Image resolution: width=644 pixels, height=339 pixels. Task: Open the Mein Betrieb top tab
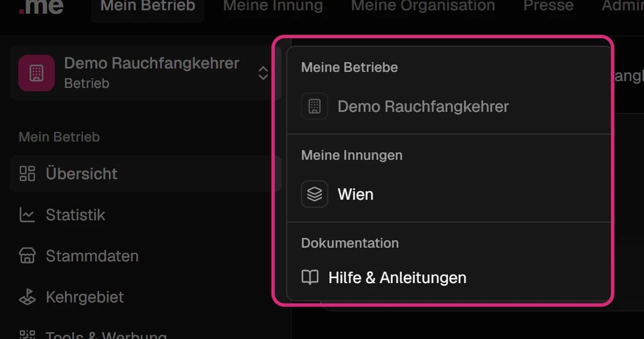(x=148, y=7)
